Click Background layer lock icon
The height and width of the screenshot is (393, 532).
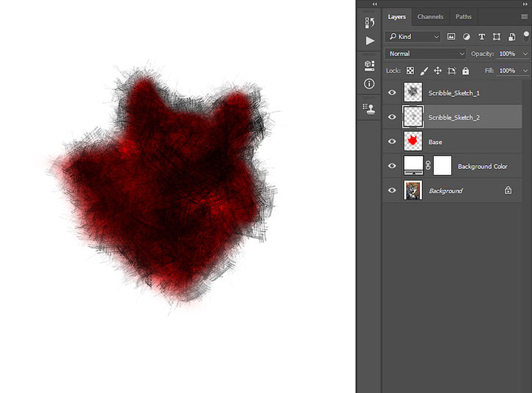pyautogui.click(x=508, y=190)
